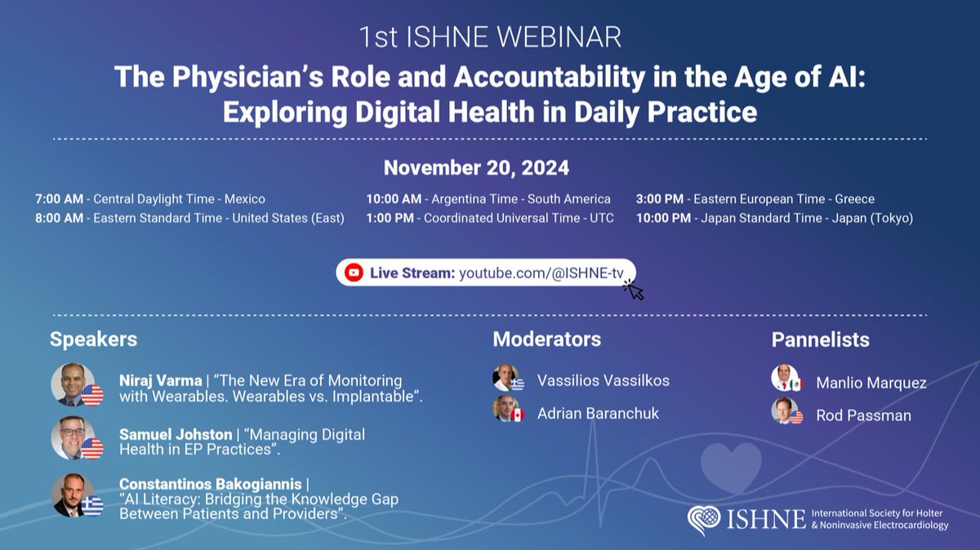Select the webinar title heading text

488,93
